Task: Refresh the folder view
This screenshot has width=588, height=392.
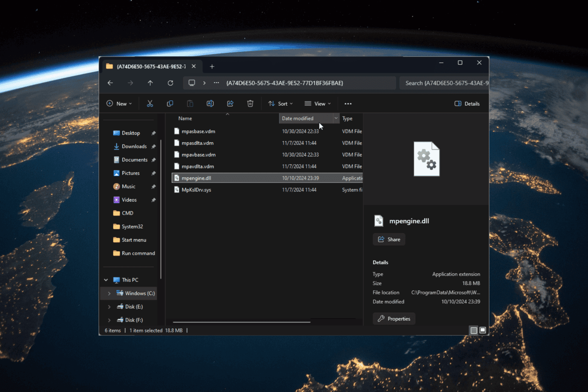Action: [x=170, y=83]
